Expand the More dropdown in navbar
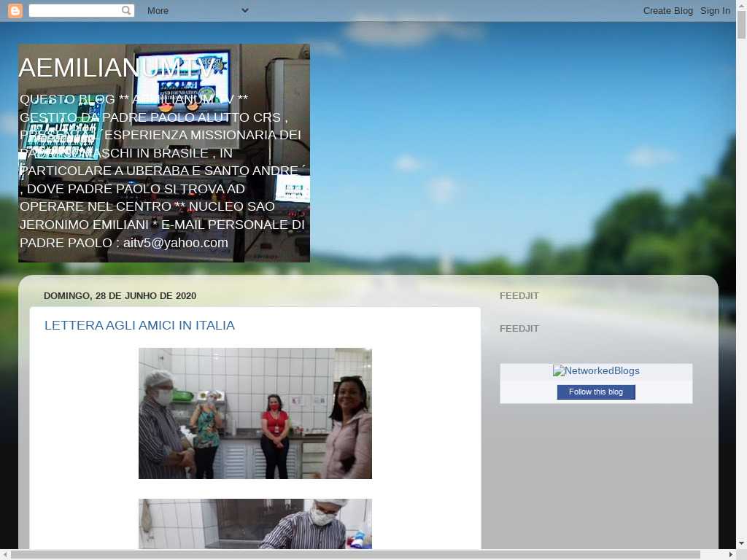 [197, 10]
